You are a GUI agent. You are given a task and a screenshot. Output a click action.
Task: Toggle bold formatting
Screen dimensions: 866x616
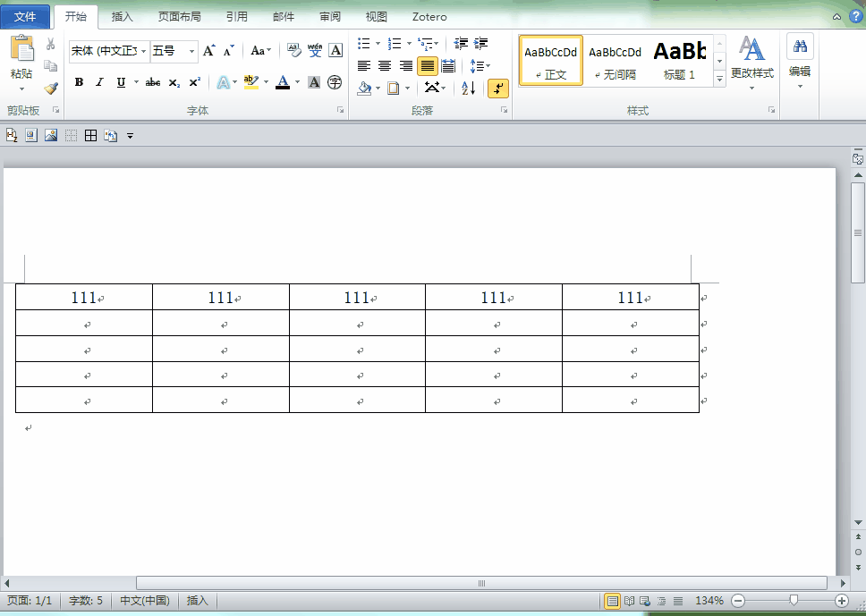point(79,83)
